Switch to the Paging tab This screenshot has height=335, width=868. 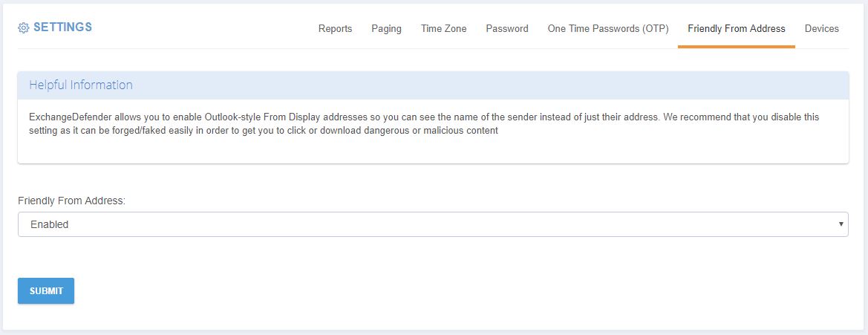(x=386, y=29)
